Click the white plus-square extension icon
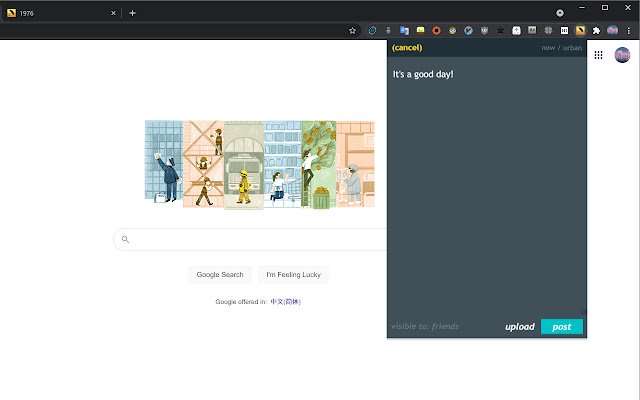This screenshot has height=400, width=640. 516,31
